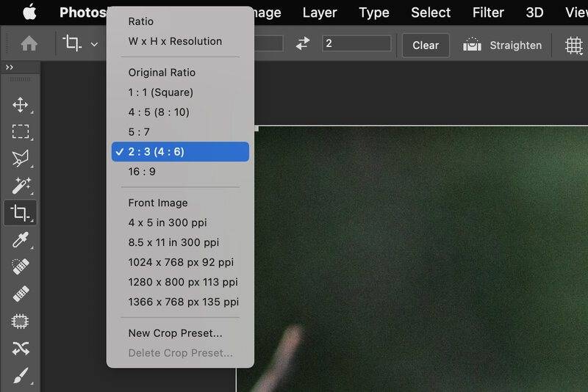The height and width of the screenshot is (392, 588).
Task: Open the Apple menu
Action: click(x=29, y=12)
